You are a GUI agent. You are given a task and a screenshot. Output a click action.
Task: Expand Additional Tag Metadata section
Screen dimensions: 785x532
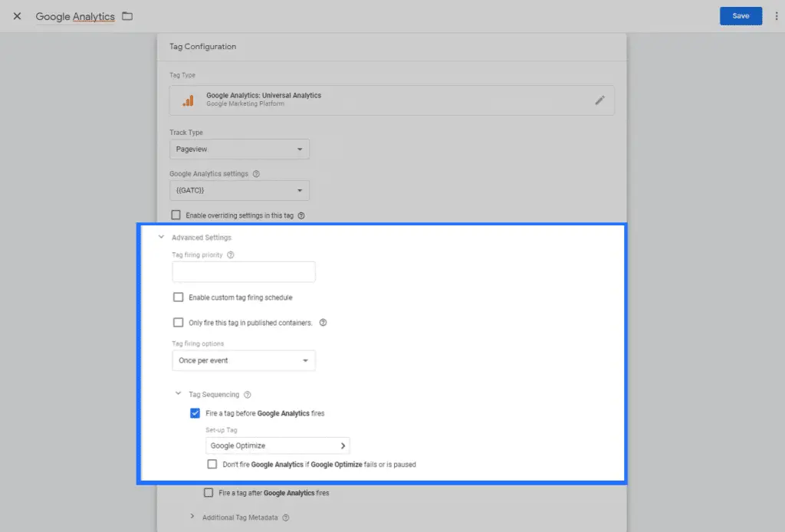[x=192, y=517]
